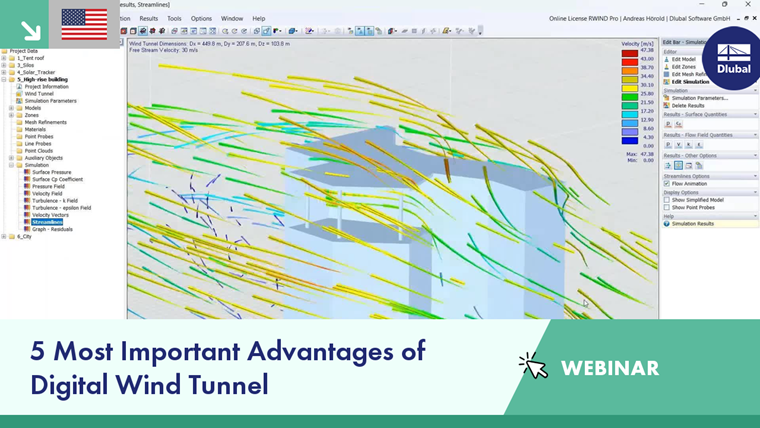Image resolution: width=760 pixels, height=428 pixels.
Task: Expand the 1_Tent roof project
Action: pos(4,58)
